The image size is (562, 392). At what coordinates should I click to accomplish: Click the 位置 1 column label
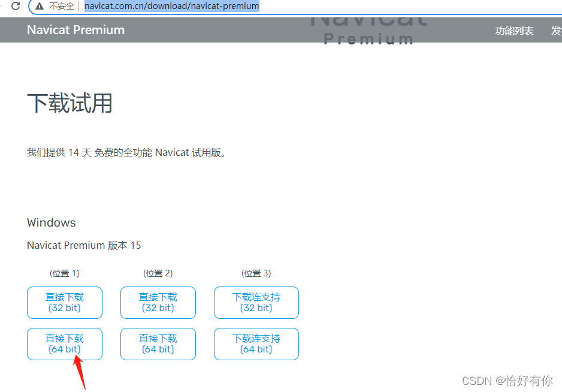64,273
